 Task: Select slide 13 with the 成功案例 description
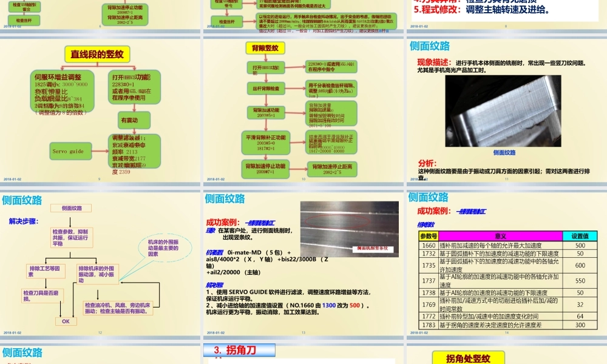tap(303, 263)
